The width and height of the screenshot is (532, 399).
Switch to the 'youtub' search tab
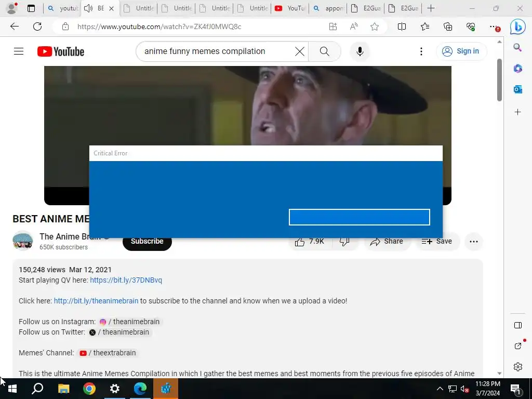(x=63, y=8)
